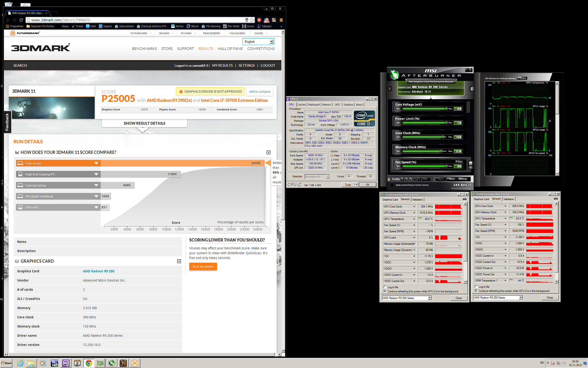Switch to MSI Afterburner on taskbar

[x=112, y=363]
